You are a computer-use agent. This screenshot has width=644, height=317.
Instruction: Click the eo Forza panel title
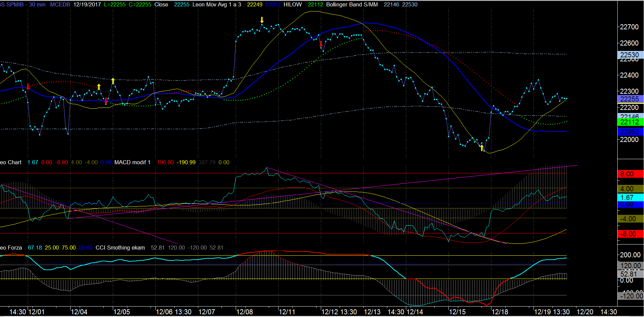tap(11, 248)
